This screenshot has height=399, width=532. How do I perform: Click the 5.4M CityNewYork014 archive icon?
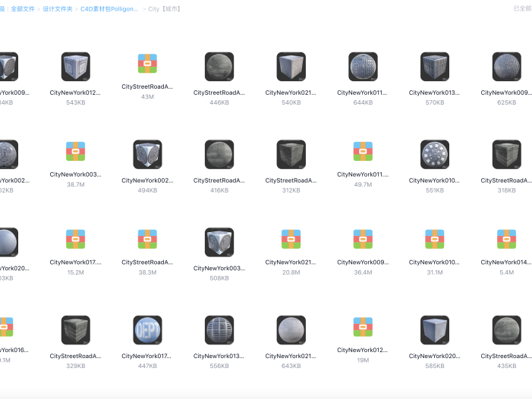coord(506,239)
